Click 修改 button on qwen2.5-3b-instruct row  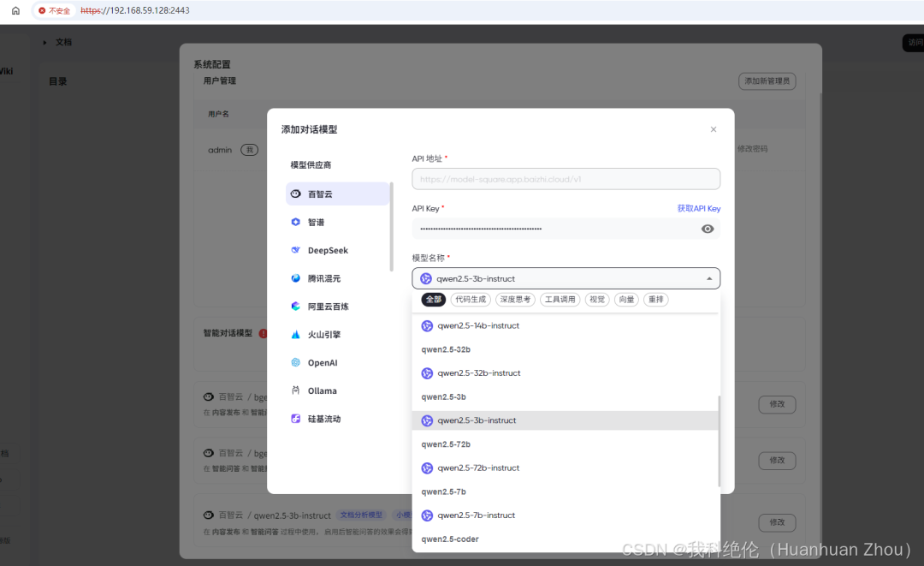777,521
